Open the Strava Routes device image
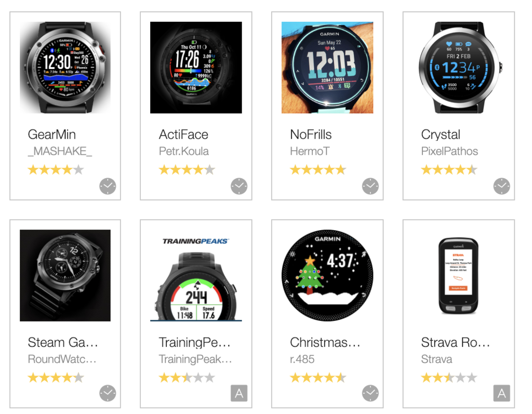The image size is (532, 414). tap(458, 276)
